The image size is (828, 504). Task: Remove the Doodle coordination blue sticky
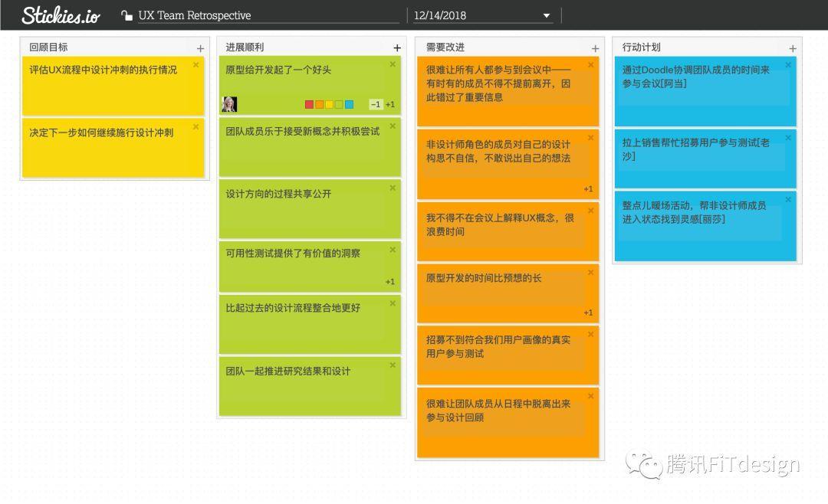[788, 65]
